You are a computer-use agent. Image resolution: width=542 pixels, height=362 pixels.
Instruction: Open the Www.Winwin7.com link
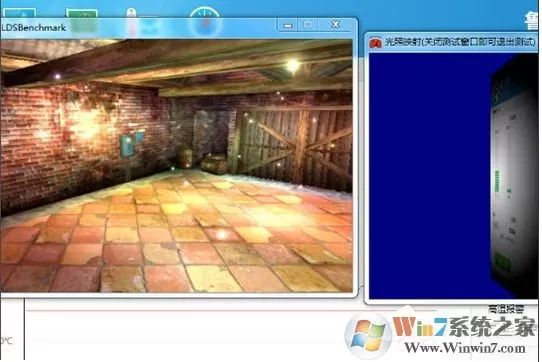coord(465,348)
